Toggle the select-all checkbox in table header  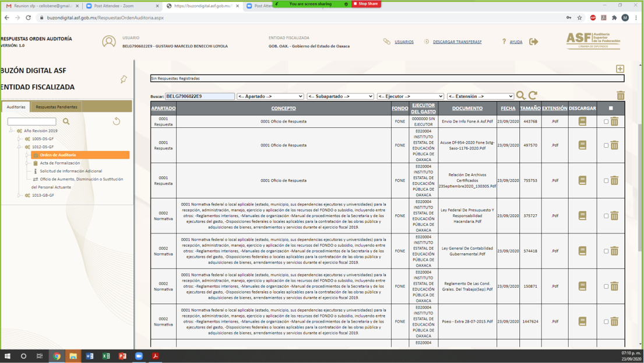611,109
